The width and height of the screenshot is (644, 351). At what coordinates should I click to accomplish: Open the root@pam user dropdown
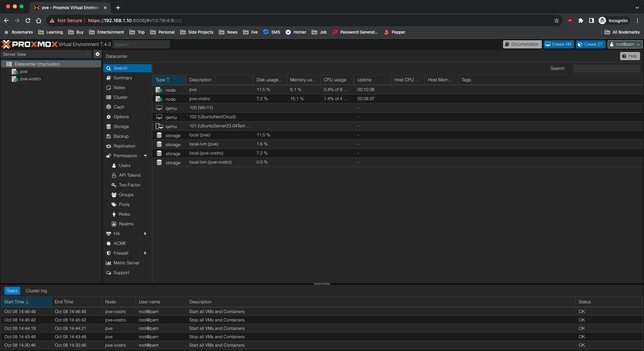coord(625,44)
